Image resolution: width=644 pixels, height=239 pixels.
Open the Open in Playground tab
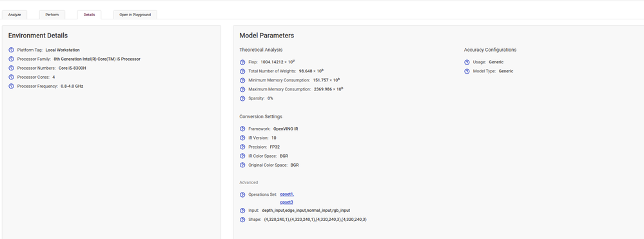coord(135,15)
